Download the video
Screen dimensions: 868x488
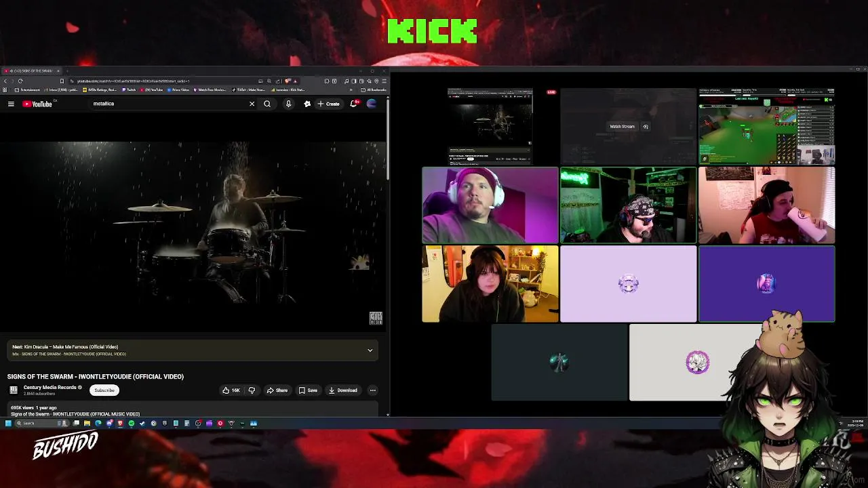(342, 390)
